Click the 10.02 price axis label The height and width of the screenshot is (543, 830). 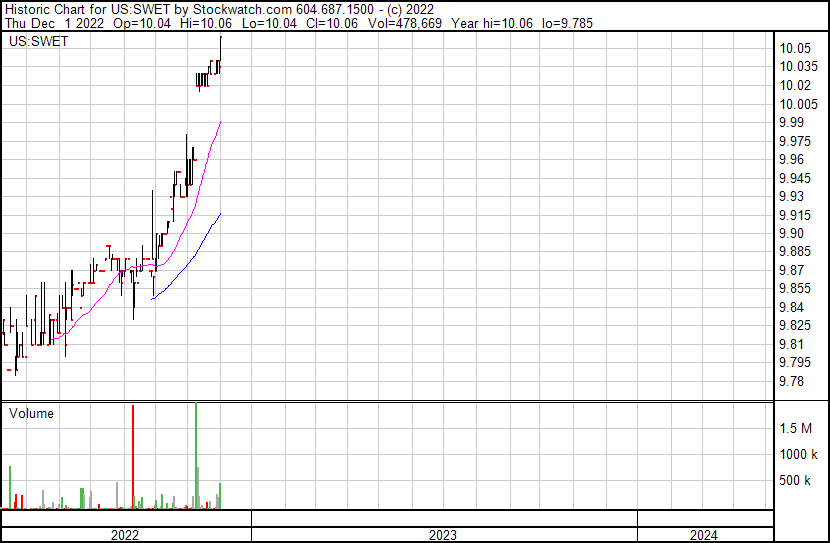[795, 86]
